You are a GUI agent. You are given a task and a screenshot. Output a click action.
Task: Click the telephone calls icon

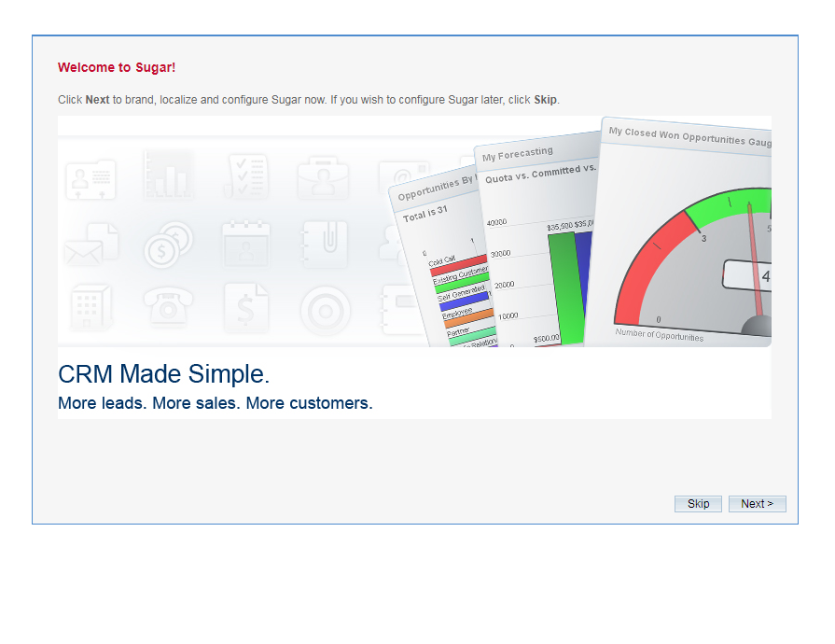click(169, 311)
